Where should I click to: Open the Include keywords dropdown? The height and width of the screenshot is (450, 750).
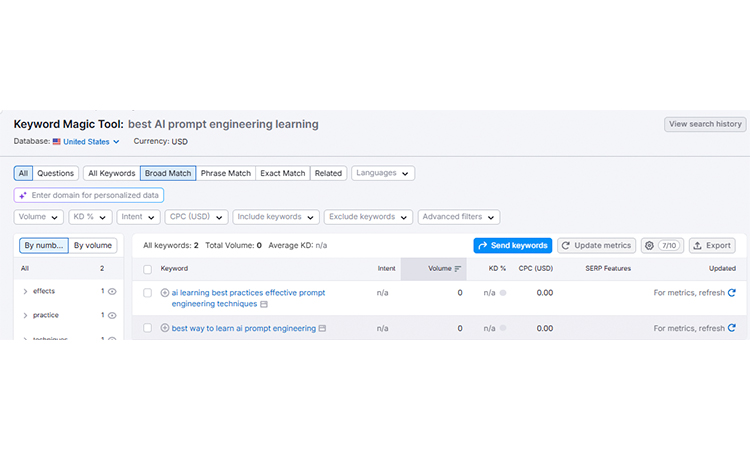pos(276,217)
